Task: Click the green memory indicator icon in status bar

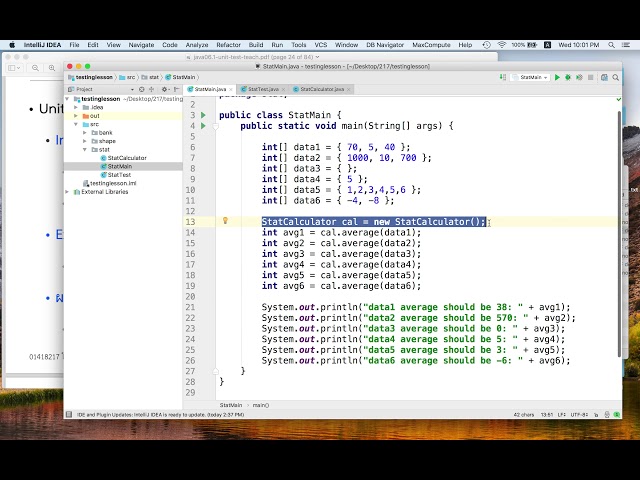Action: (617, 414)
